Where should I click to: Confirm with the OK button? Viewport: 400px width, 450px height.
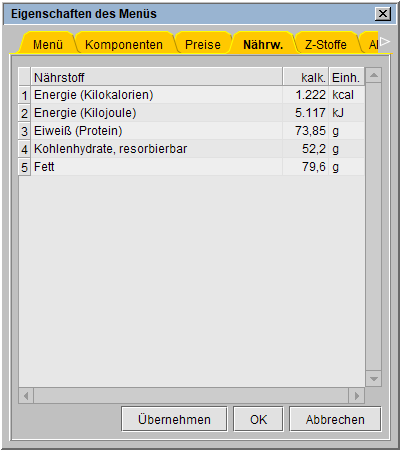[x=258, y=419]
